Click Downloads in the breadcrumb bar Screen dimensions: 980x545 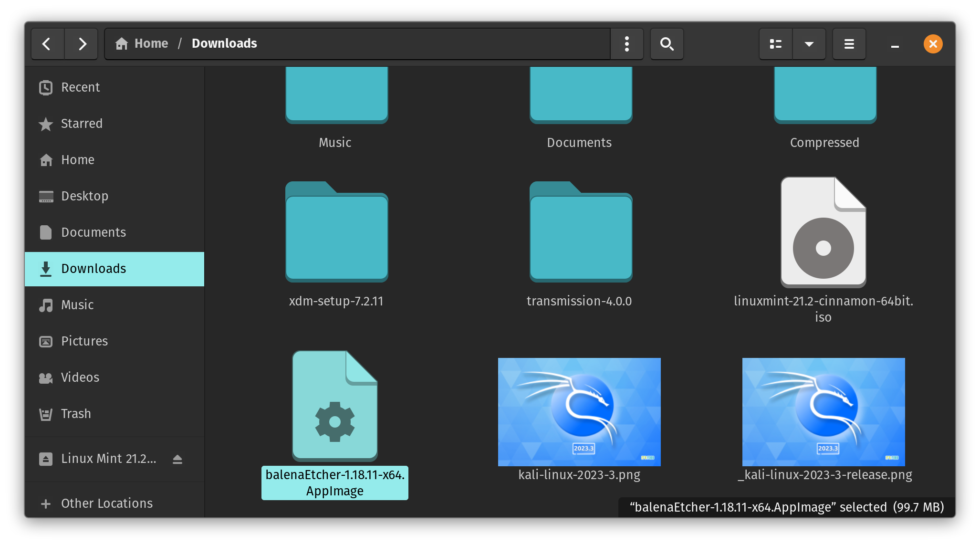(x=224, y=43)
